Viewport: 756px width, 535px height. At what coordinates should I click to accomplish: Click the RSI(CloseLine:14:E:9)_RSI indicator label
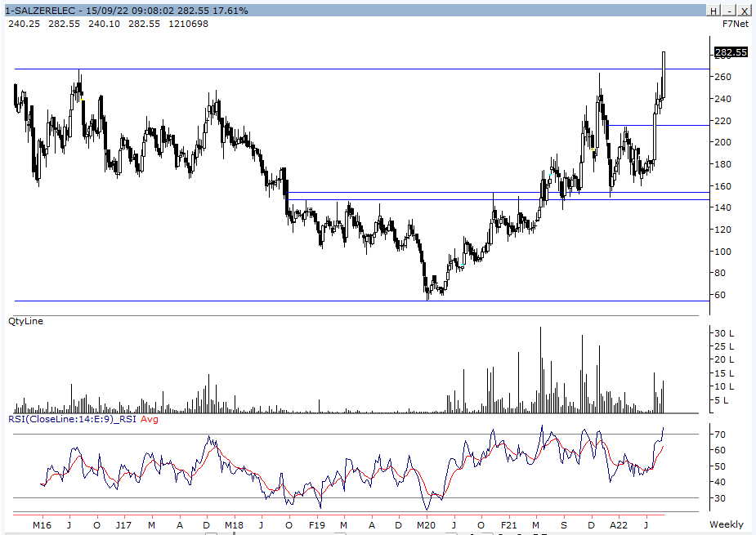pos(72,419)
